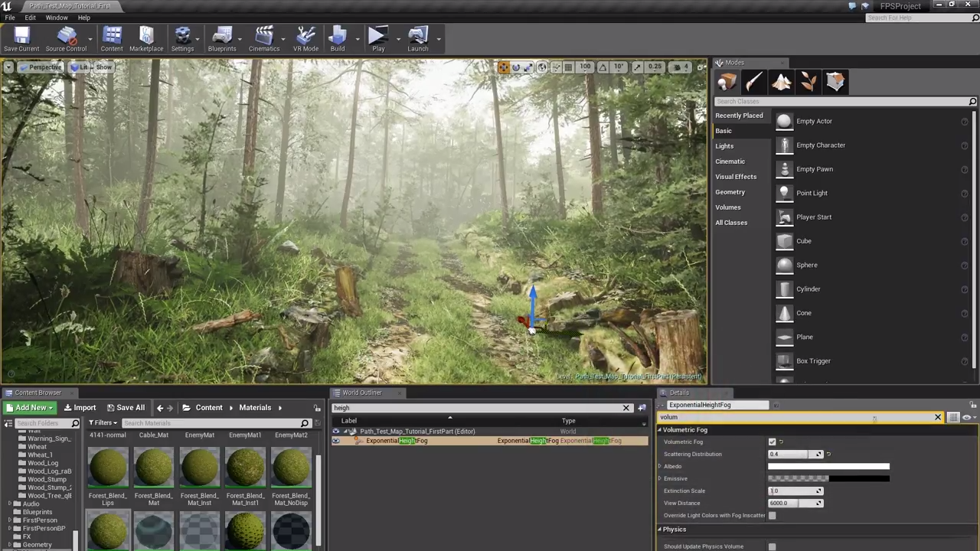
Task: Select the Landscape mode icon in Modes panel
Action: coord(781,83)
